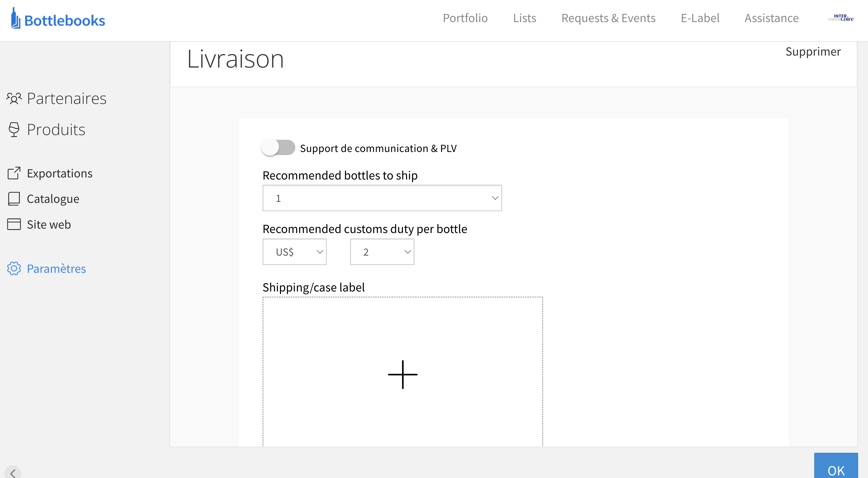The height and width of the screenshot is (478, 868).
Task: Open the US$ currency dropdown
Action: (294, 252)
